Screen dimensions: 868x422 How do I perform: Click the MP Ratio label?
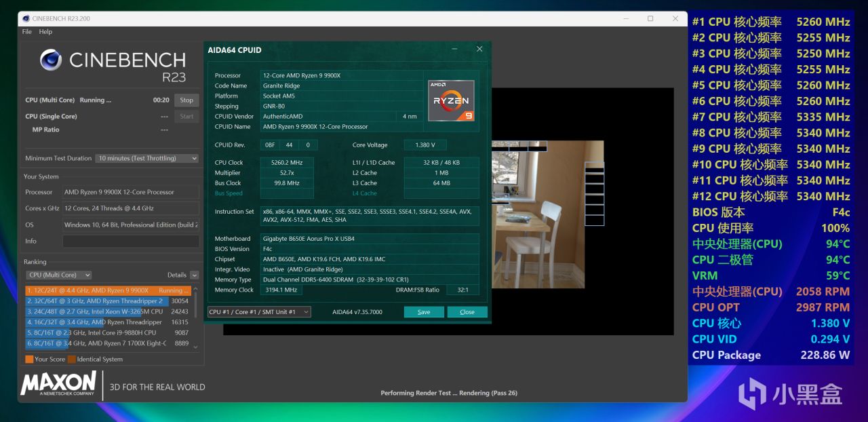pos(45,130)
